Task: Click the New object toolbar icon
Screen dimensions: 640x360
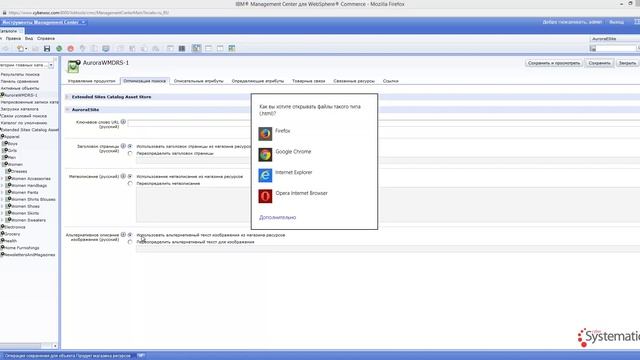Action: pyautogui.click(x=20, y=49)
